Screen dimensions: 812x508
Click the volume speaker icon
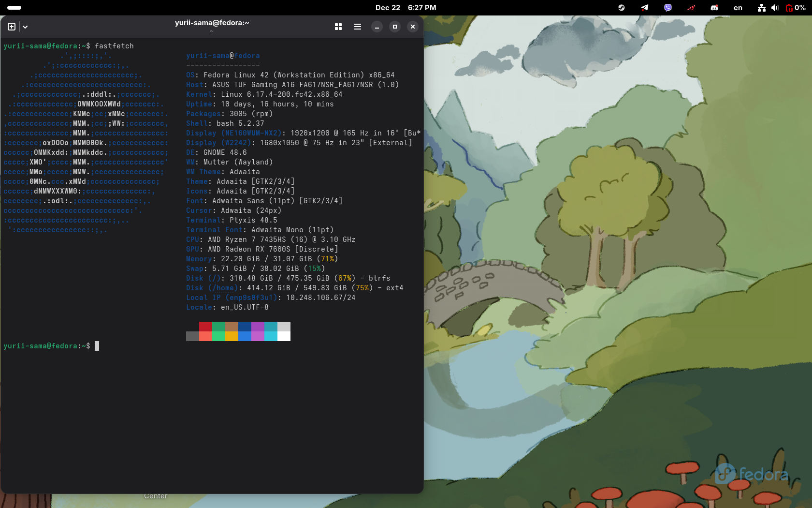click(x=775, y=8)
